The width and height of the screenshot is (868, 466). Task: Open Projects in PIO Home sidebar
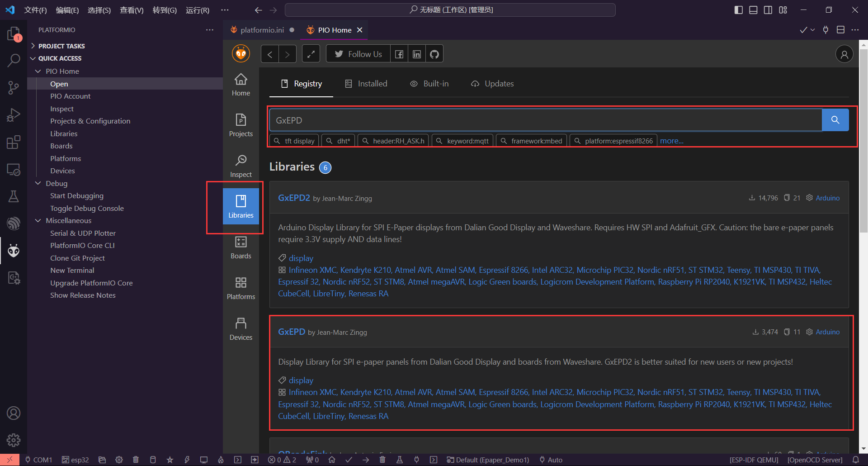(241, 125)
